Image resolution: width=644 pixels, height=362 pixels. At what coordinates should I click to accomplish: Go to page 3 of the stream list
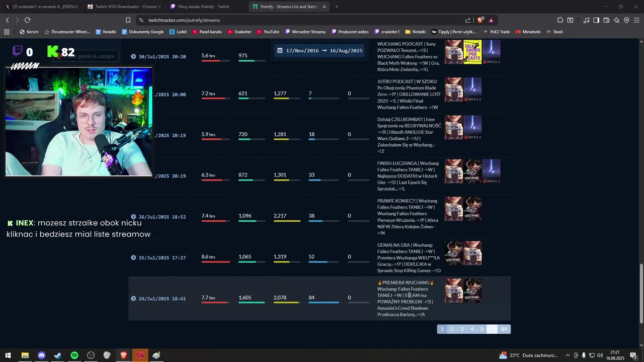(462, 329)
